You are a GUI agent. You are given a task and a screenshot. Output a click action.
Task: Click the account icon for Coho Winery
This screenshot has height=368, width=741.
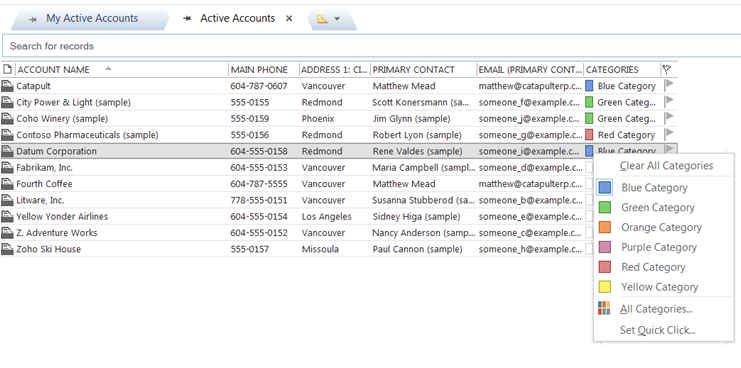7,119
